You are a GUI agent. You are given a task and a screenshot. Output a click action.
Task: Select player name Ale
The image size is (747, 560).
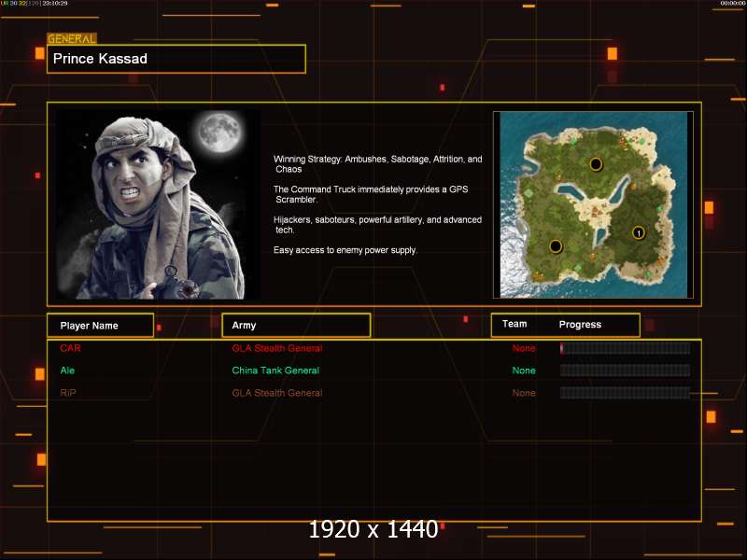coord(67,371)
